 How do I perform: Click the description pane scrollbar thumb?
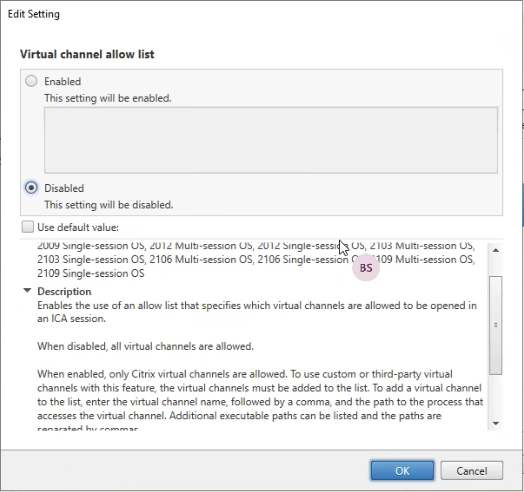coord(496,325)
